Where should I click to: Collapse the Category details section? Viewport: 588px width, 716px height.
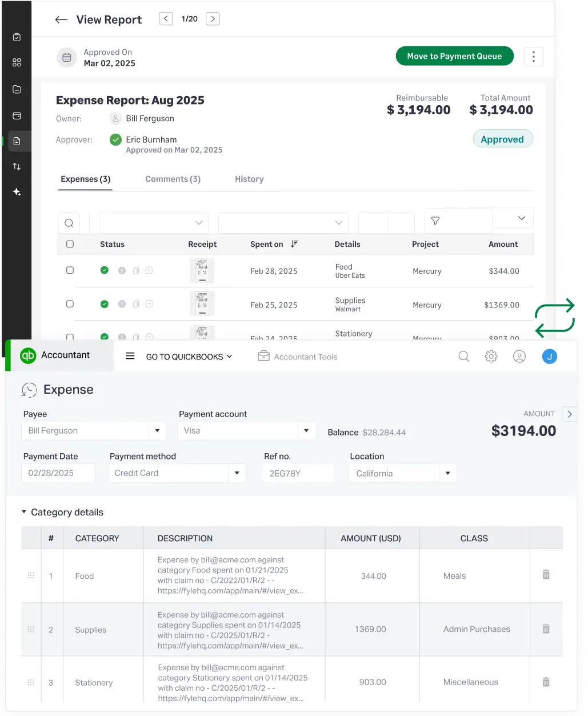click(x=24, y=512)
